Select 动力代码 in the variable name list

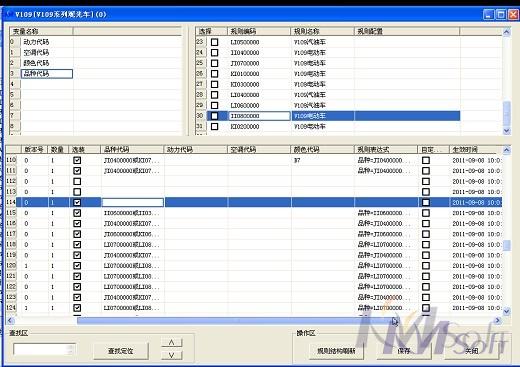click(36, 42)
